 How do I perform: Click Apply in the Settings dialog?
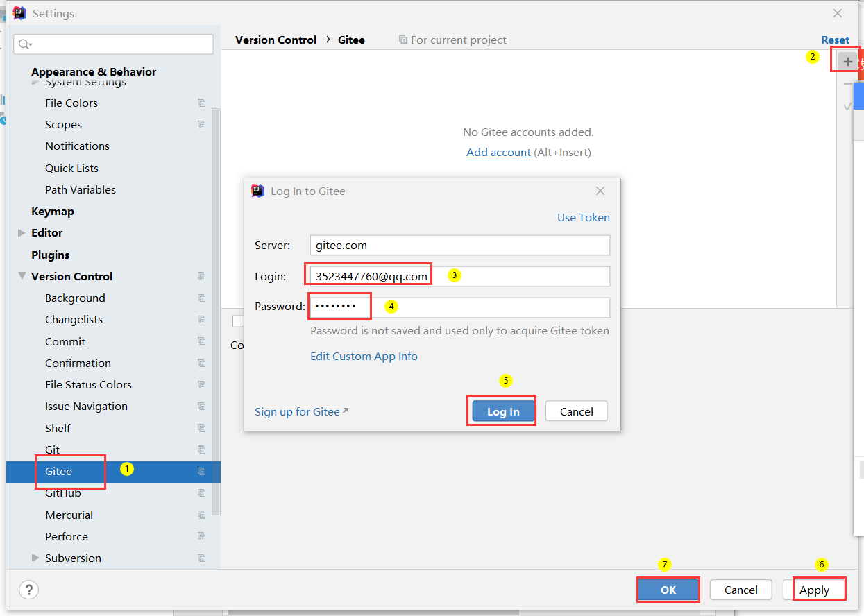[x=814, y=590]
